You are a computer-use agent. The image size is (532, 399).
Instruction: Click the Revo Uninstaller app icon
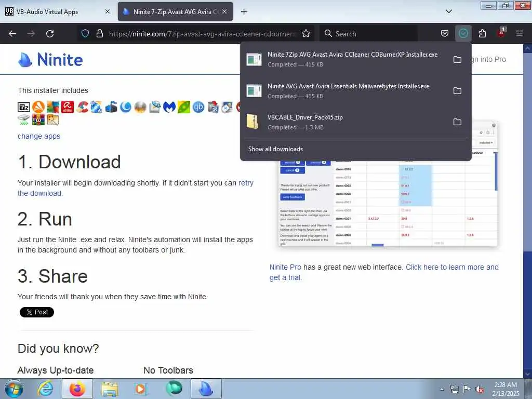213,107
